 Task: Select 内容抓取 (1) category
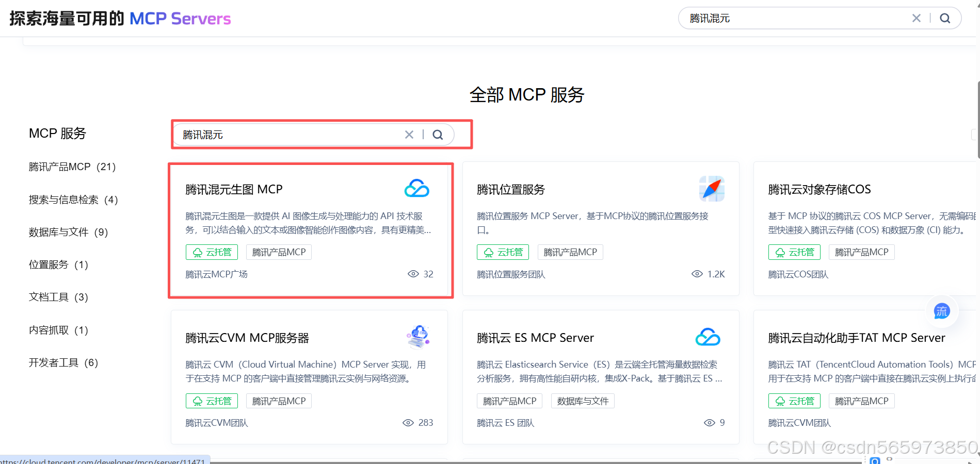[x=58, y=330]
